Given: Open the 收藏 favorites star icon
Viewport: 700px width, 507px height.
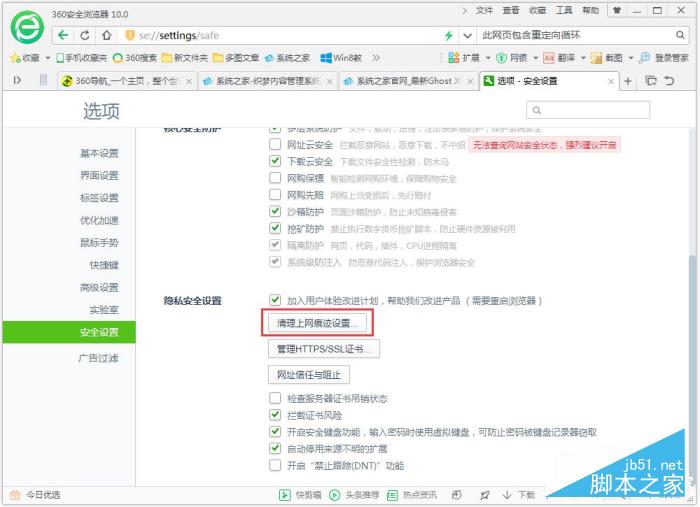Looking at the screenshot, I should point(16,58).
